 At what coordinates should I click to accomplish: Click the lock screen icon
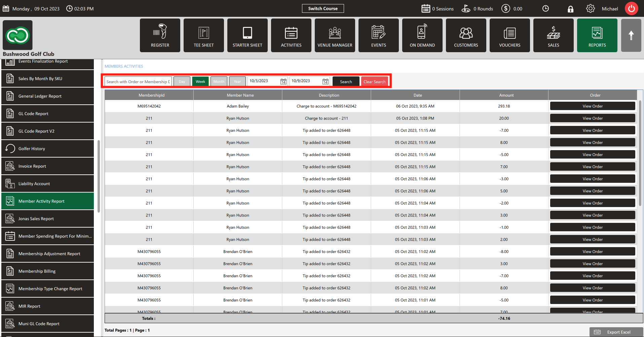570,9
